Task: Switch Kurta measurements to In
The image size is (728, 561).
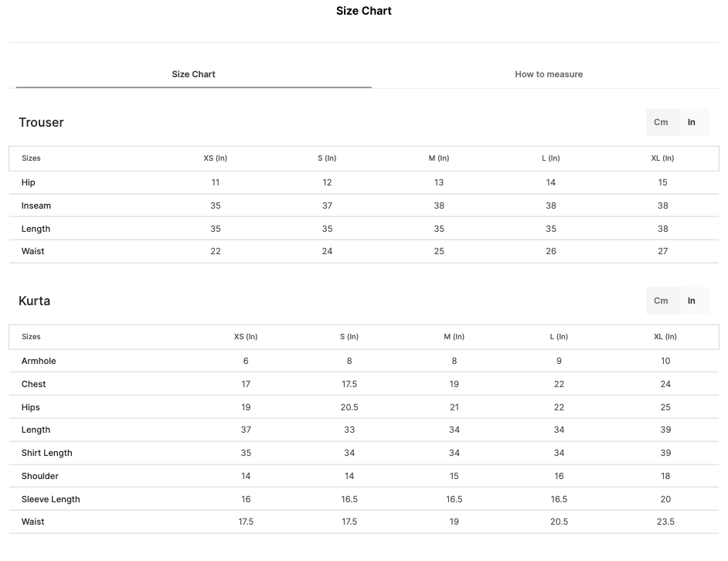Action: coord(692,301)
